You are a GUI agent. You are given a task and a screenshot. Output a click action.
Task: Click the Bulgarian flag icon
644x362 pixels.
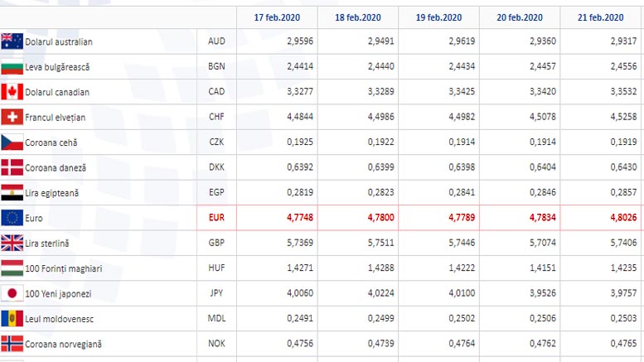[12, 66]
